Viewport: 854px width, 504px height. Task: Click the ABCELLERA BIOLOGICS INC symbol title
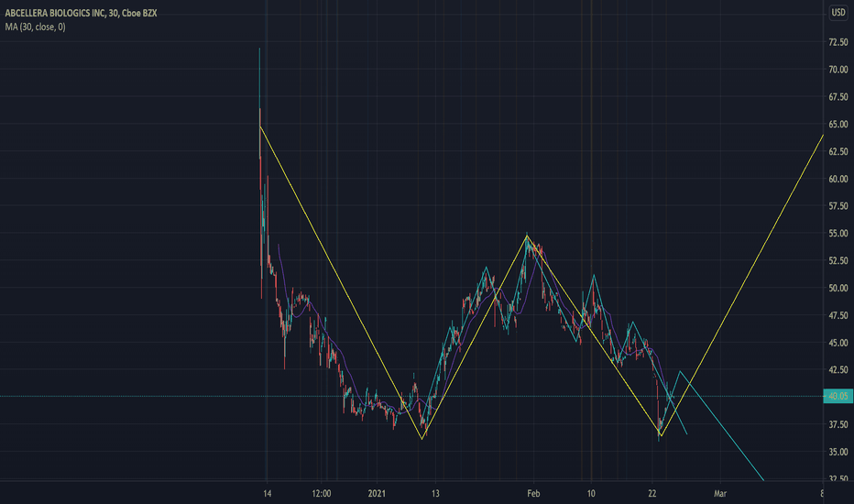pos(82,13)
